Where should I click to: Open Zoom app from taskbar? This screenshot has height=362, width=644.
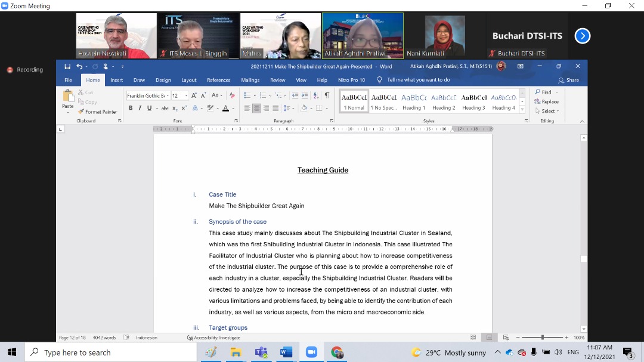(x=312, y=352)
